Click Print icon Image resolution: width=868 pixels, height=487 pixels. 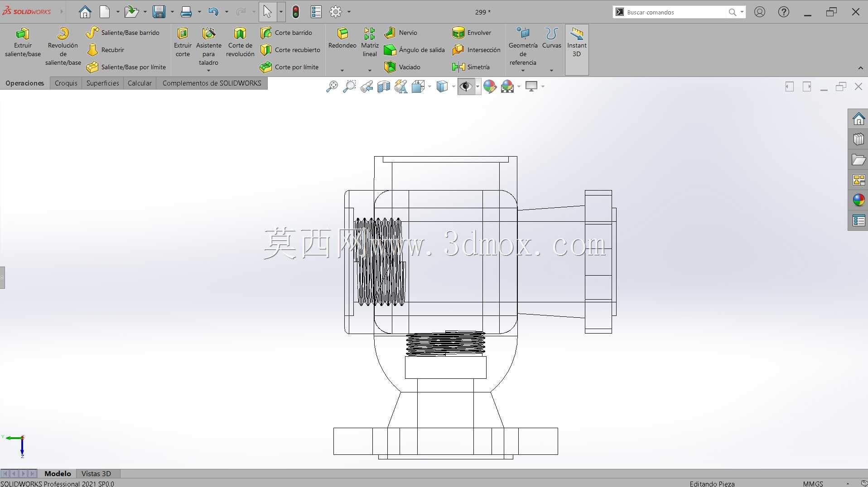186,12
